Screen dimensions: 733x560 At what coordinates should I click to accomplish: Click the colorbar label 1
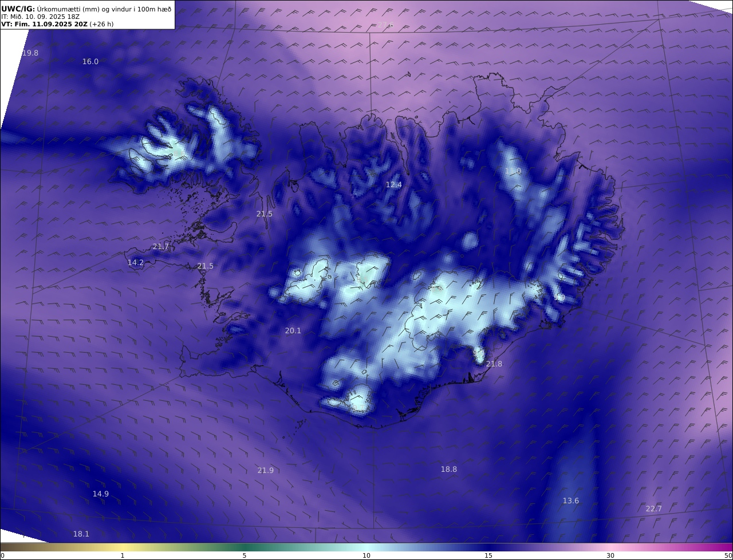pos(122,555)
